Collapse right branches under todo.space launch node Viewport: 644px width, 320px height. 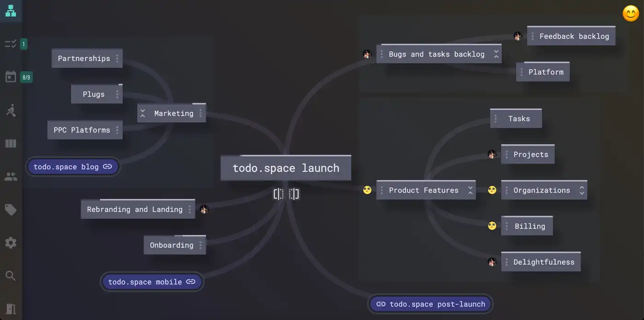click(294, 194)
